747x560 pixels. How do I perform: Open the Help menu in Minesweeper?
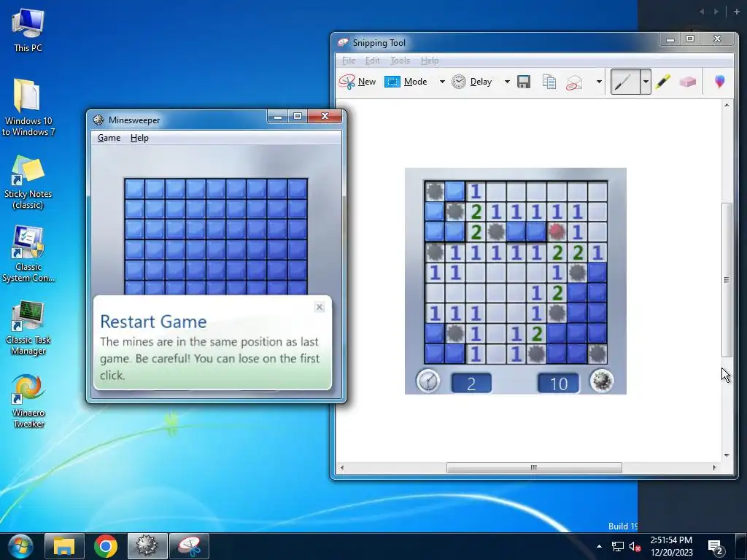coord(139,138)
